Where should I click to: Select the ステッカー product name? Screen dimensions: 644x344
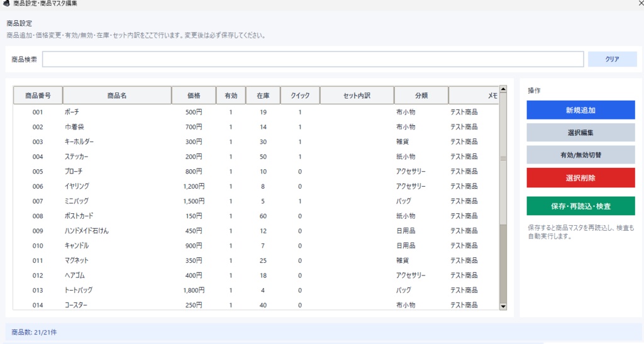pos(76,157)
